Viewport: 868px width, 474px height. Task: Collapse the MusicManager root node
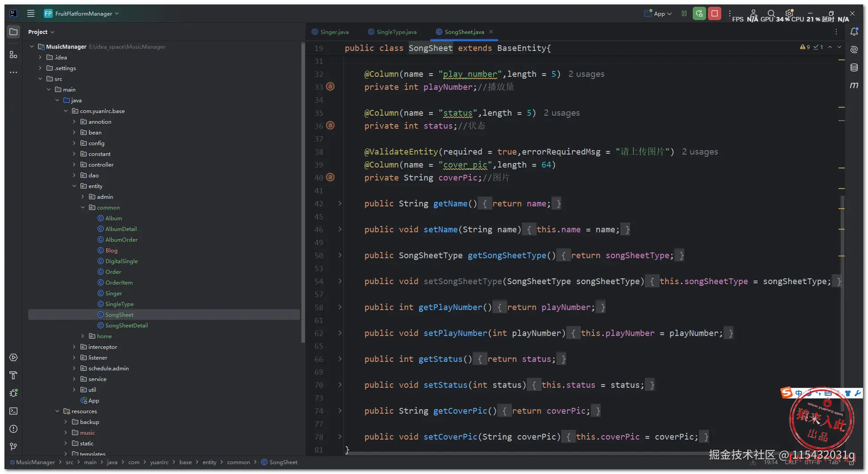[32, 46]
